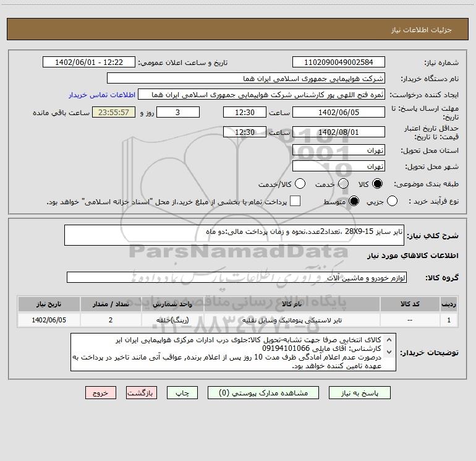The width and height of the screenshot is (476, 461).
Task: Click the چاپ print button
Action: click(182, 393)
